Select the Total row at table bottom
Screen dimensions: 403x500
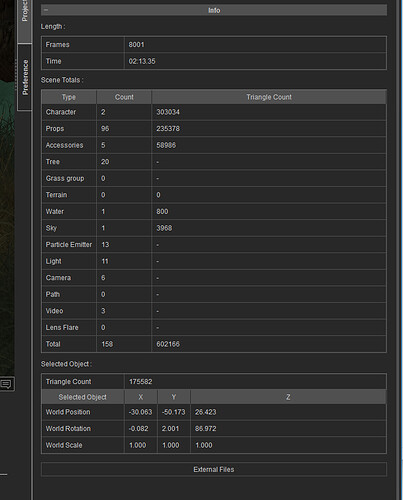pyautogui.click(x=214, y=344)
